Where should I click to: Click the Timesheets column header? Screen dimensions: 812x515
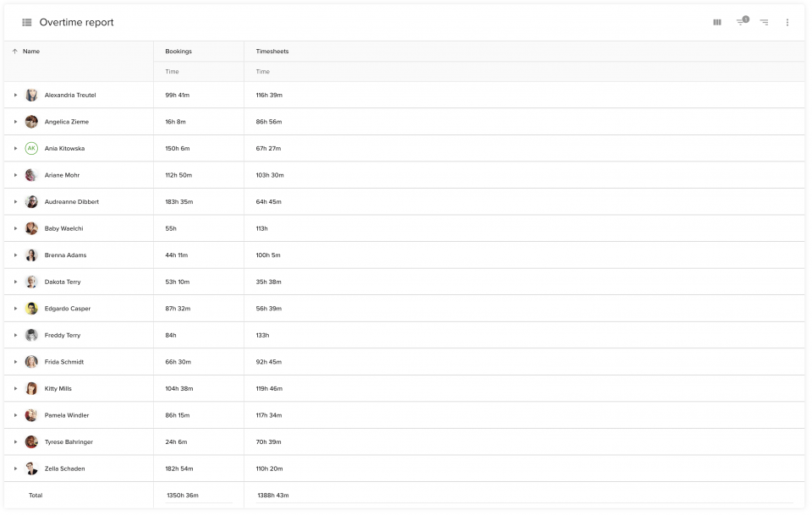[272, 52]
